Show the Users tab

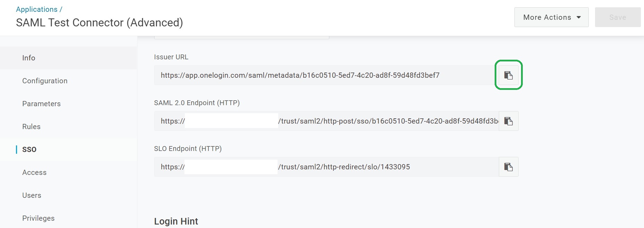click(x=32, y=195)
